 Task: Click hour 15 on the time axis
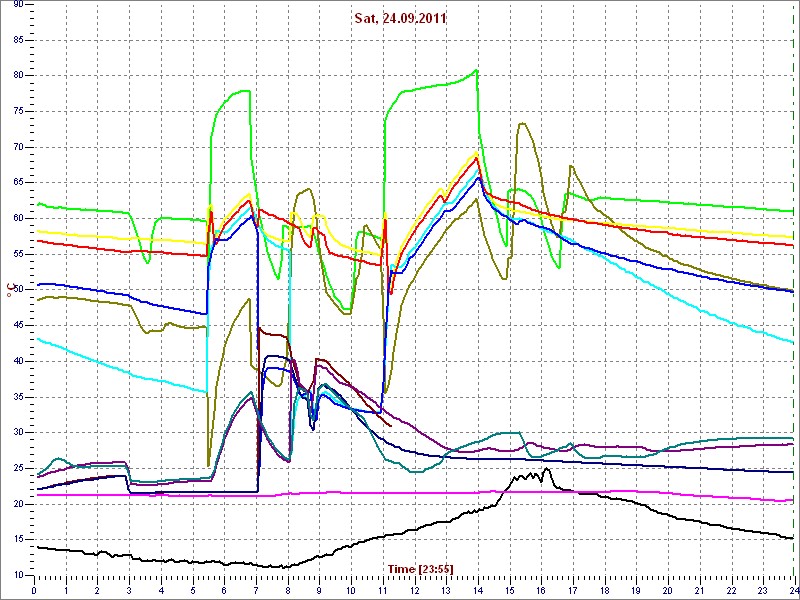509,590
